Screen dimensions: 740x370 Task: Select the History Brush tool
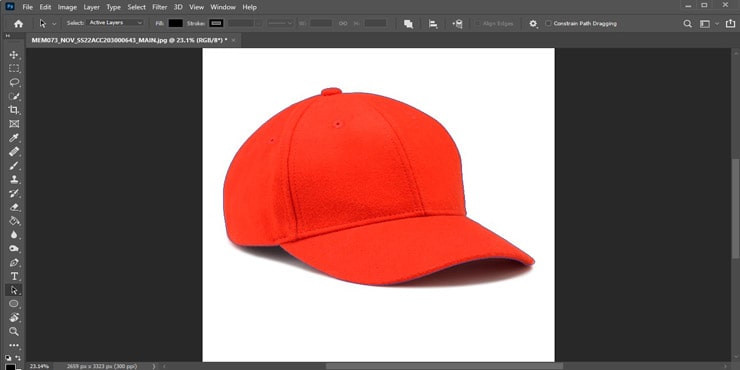(x=14, y=193)
